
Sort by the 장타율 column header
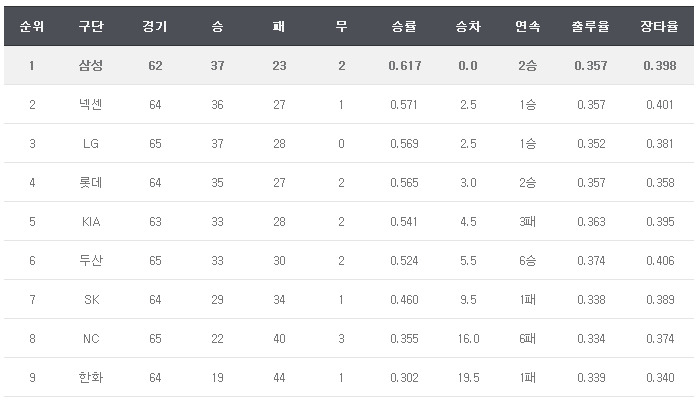(x=655, y=27)
